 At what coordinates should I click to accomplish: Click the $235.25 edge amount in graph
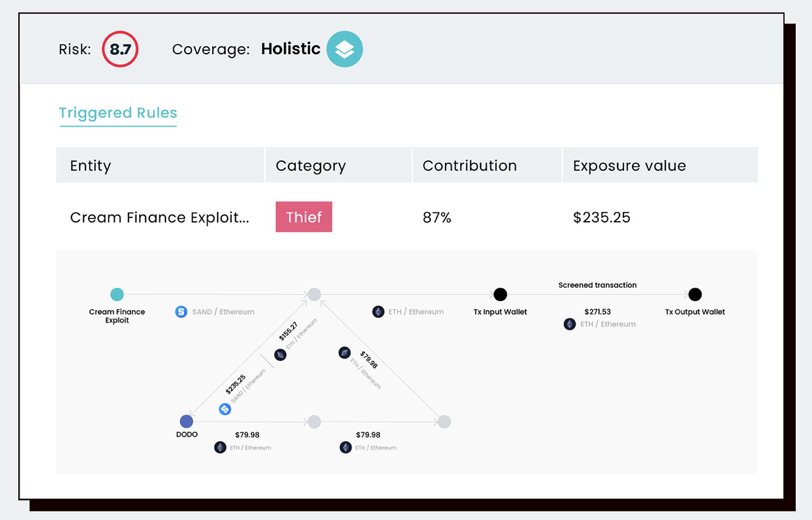pyautogui.click(x=235, y=384)
